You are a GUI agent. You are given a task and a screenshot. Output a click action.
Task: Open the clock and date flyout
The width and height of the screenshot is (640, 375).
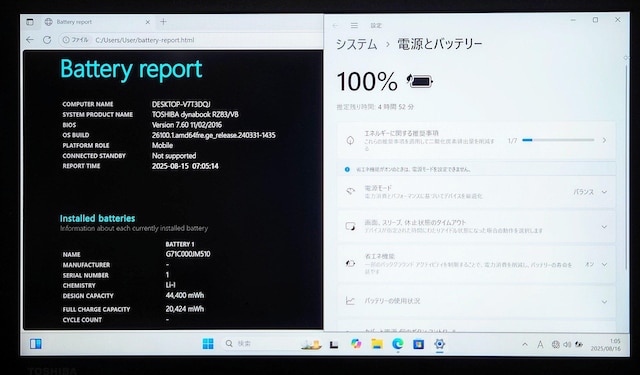[605, 345]
